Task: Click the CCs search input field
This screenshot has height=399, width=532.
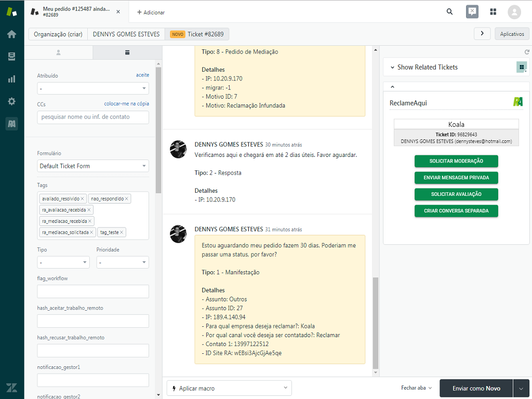Action: coord(93,117)
